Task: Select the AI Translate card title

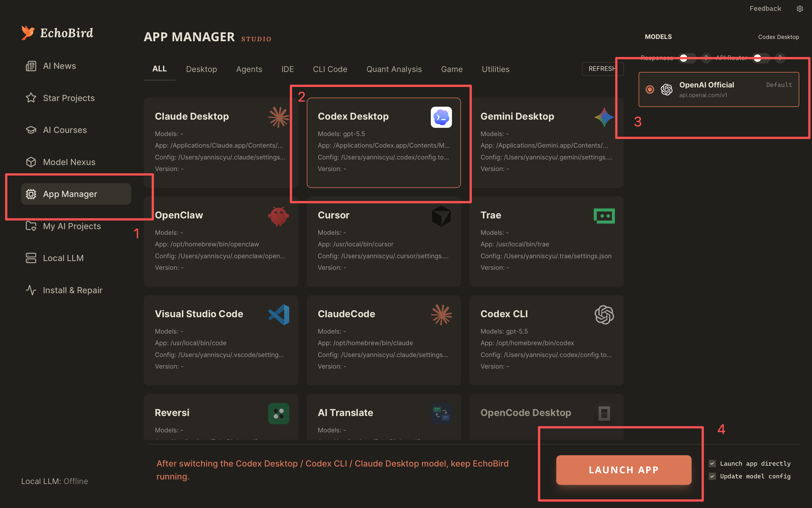Action: point(345,413)
